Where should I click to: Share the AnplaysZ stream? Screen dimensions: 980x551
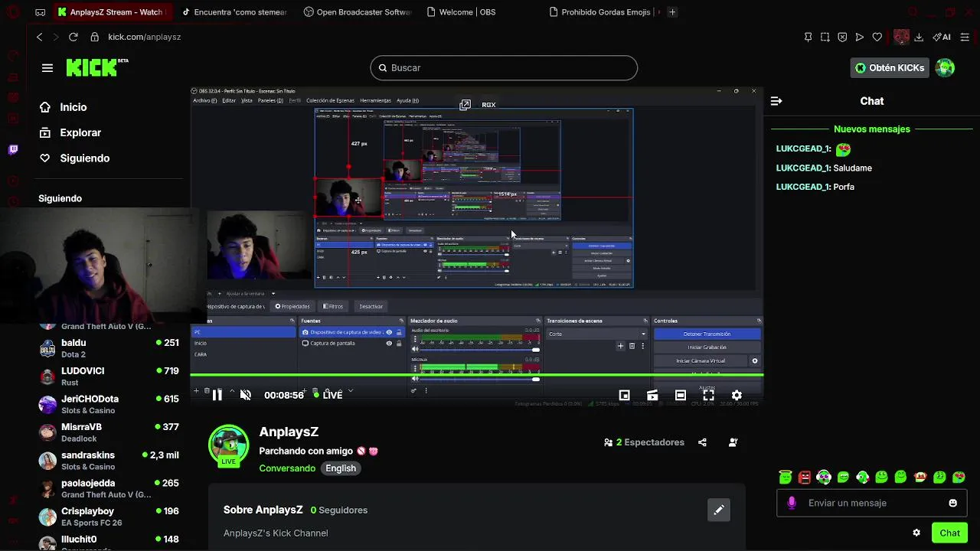702,442
